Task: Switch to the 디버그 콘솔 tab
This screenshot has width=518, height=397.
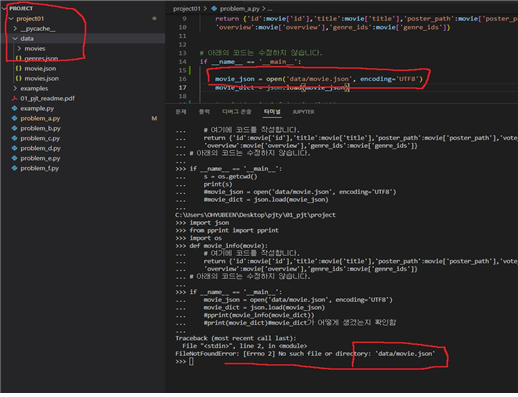Action: coord(237,112)
